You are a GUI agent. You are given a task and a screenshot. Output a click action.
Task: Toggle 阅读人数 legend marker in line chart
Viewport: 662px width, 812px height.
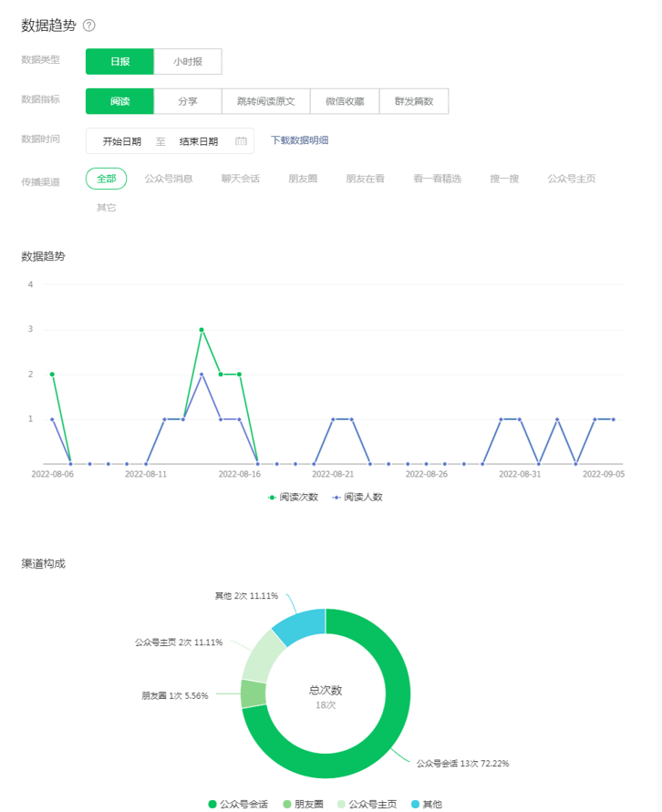pos(336,497)
